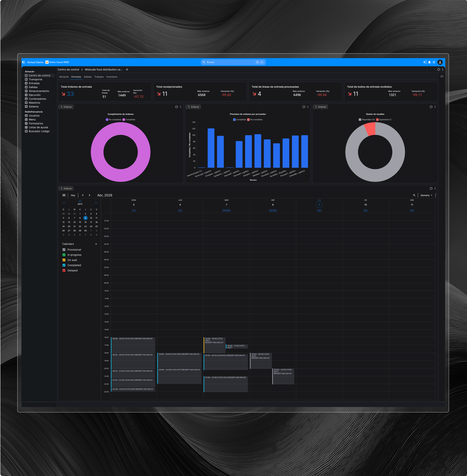Click the notifications bell icon

click(x=429, y=62)
